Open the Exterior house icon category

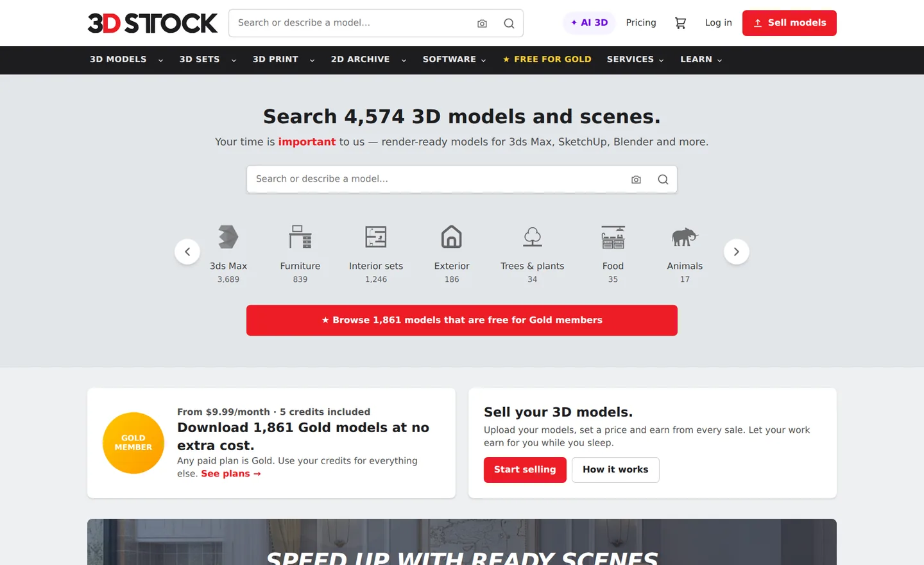[x=452, y=237]
